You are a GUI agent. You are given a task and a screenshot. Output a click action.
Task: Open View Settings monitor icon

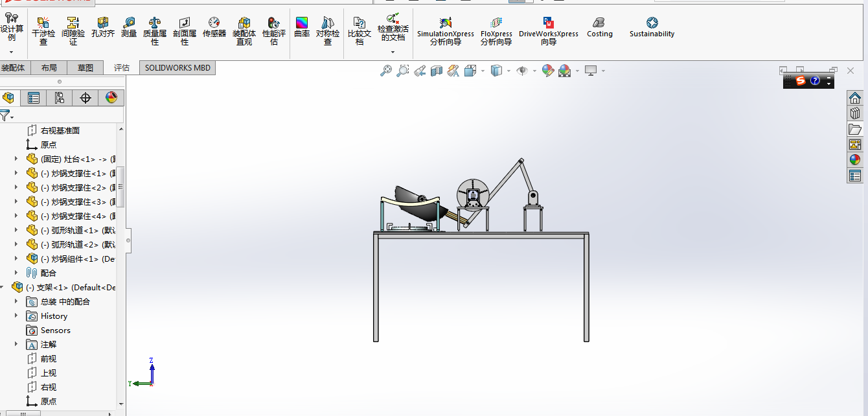(591, 71)
